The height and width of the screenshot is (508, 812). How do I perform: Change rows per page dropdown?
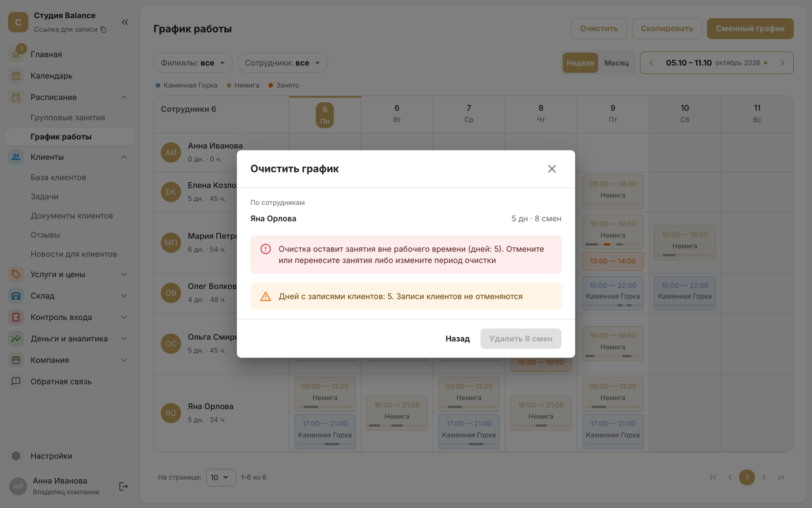(x=221, y=477)
